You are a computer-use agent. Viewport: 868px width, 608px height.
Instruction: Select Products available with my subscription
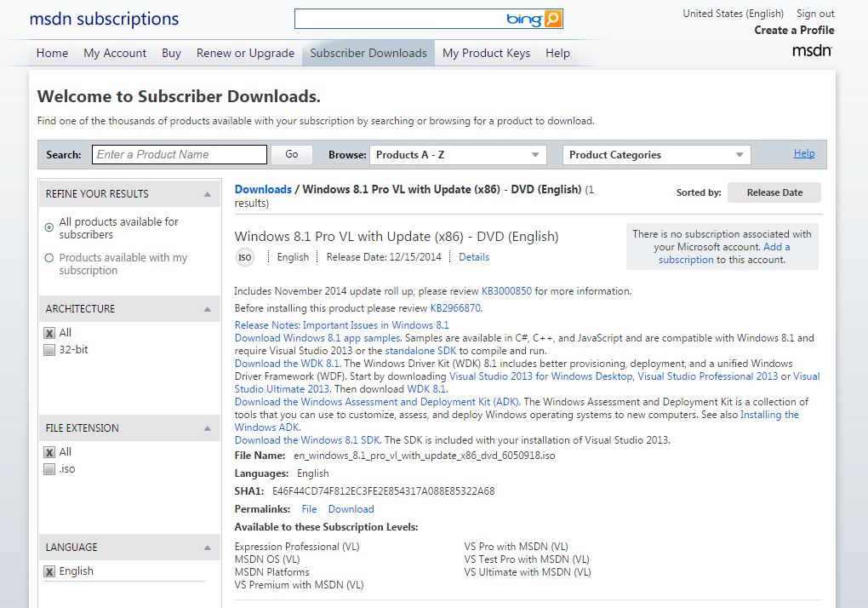click(x=49, y=258)
